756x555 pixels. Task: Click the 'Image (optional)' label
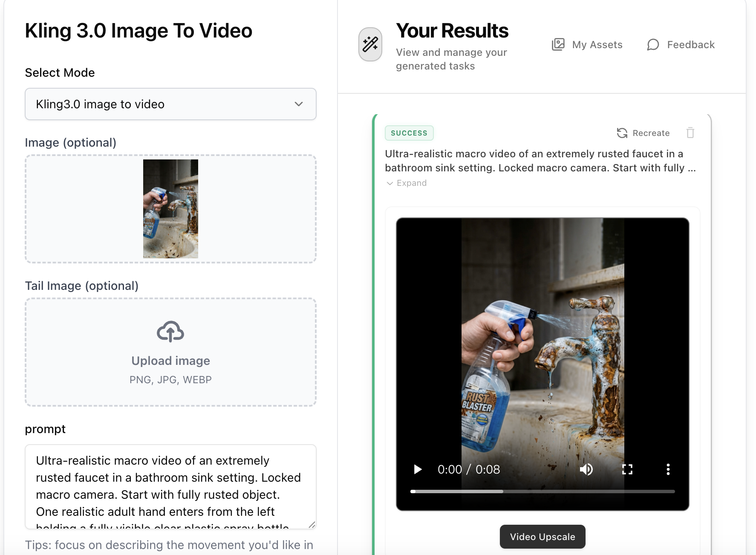(71, 142)
